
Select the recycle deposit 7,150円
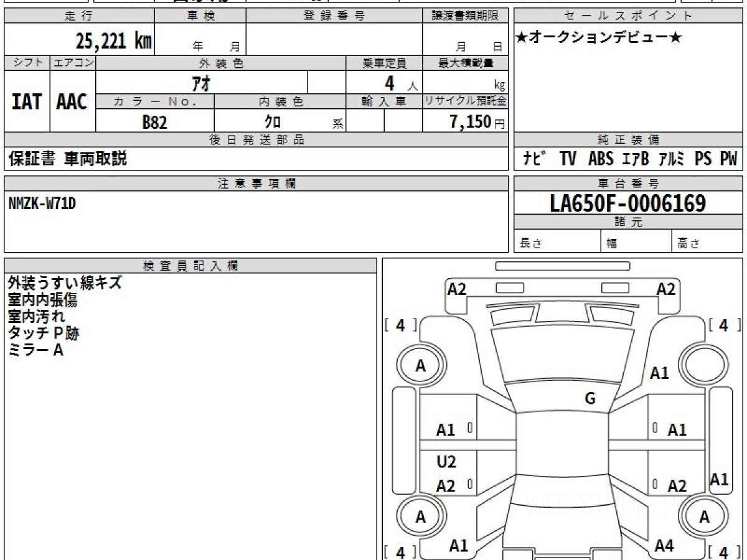coord(477,122)
